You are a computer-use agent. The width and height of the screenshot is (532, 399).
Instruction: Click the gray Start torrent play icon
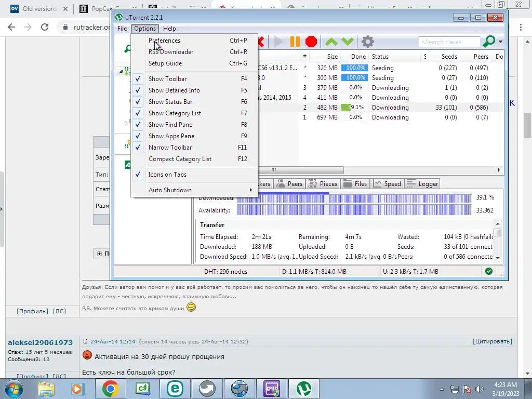pos(278,42)
